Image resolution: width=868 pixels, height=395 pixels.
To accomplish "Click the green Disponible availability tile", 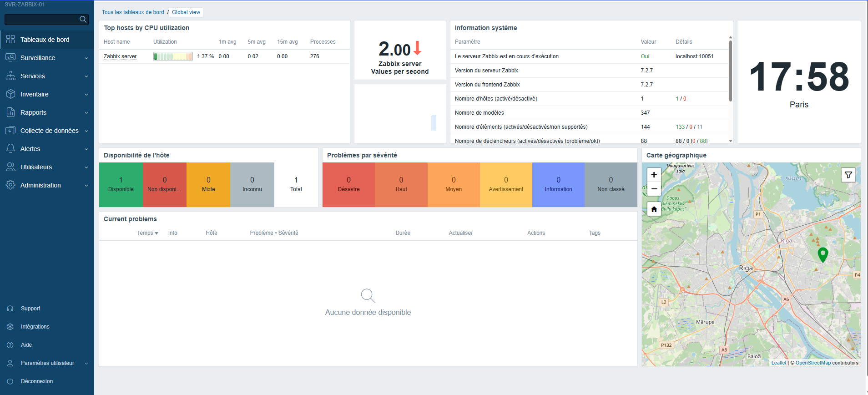I will (121, 185).
